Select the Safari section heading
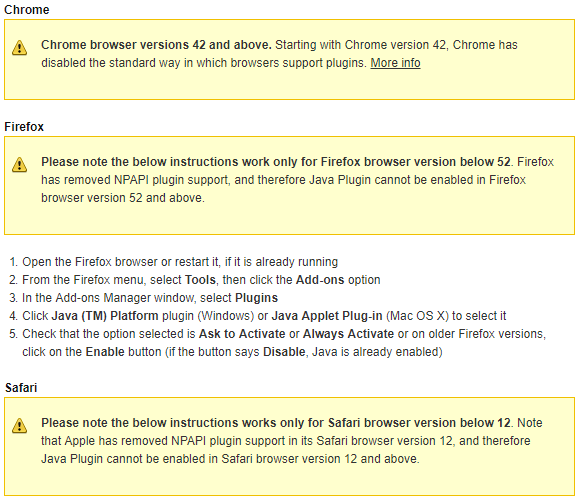The width and height of the screenshot is (586, 501). coord(21,387)
